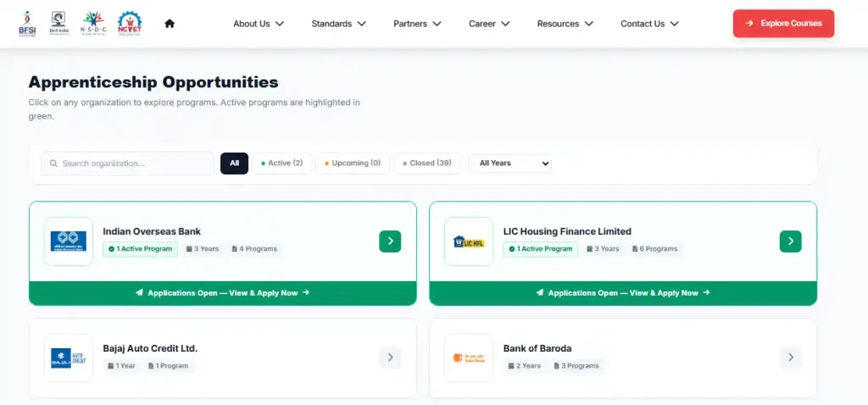Click Bank of Baroda 3 Programs tag
The height and width of the screenshot is (405, 868).
[576, 366]
